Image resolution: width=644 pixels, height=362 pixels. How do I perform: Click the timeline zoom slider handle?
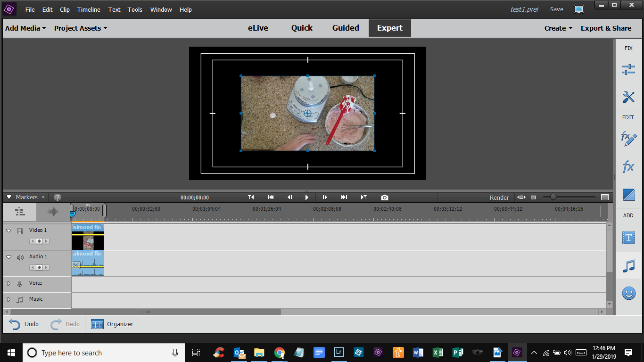(553, 197)
